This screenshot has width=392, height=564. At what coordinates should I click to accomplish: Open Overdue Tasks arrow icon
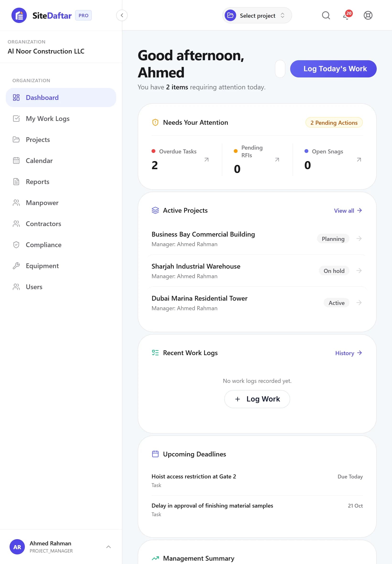(207, 160)
